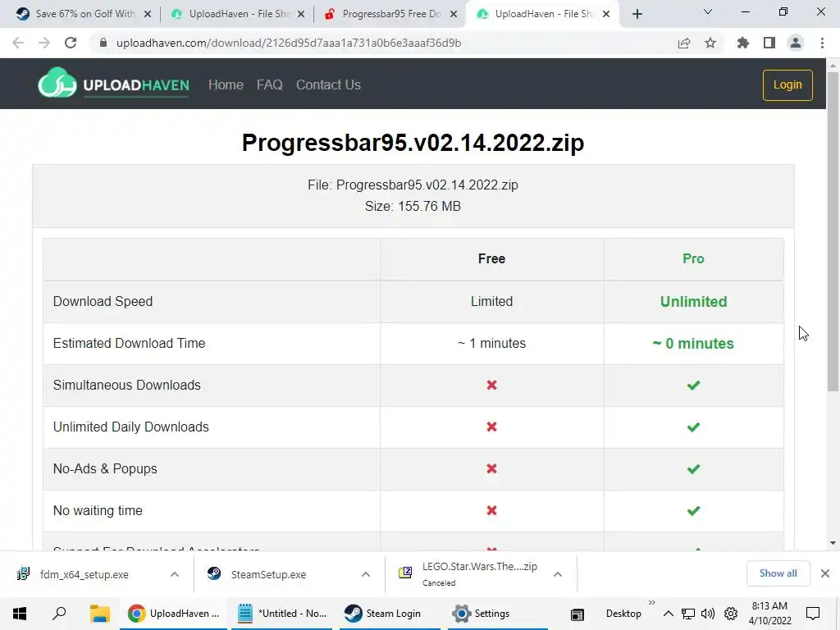This screenshot has height=630, width=840.
Task: Bookmark this page with star icon
Action: tap(710, 43)
